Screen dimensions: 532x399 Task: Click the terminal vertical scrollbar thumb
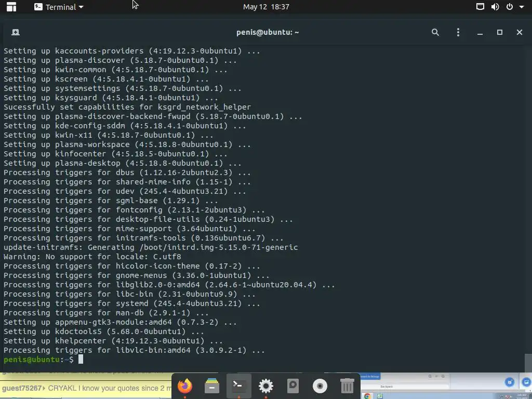pyautogui.click(x=528, y=363)
